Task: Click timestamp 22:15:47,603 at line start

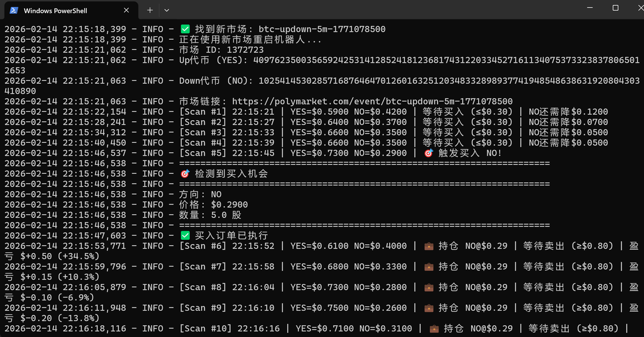Action: coord(94,236)
